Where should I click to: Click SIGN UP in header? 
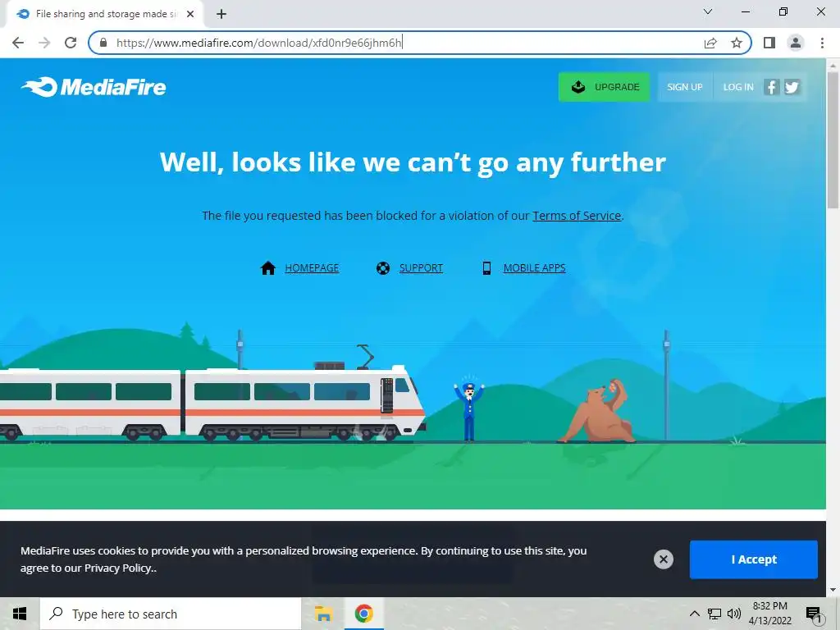point(685,87)
